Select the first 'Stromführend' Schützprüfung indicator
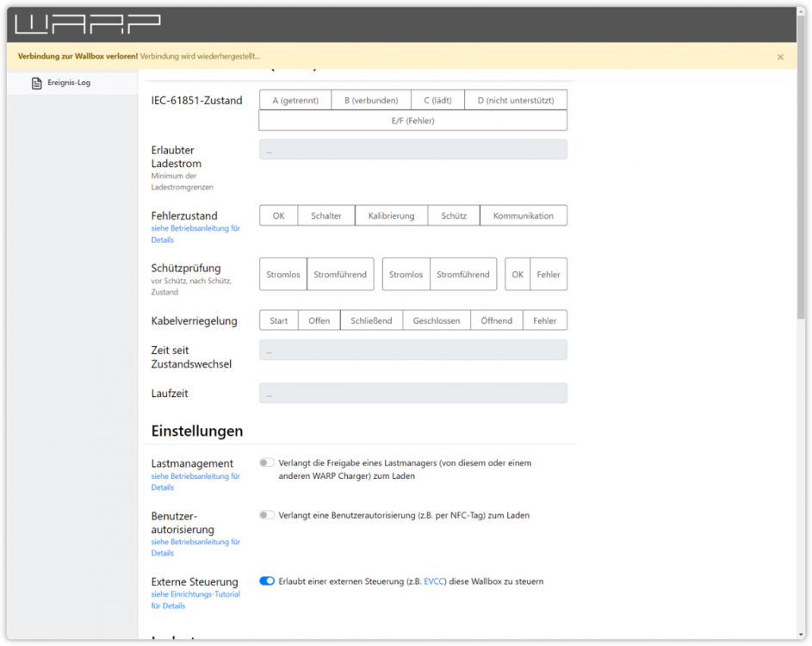The width and height of the screenshot is (812, 646). pos(342,273)
